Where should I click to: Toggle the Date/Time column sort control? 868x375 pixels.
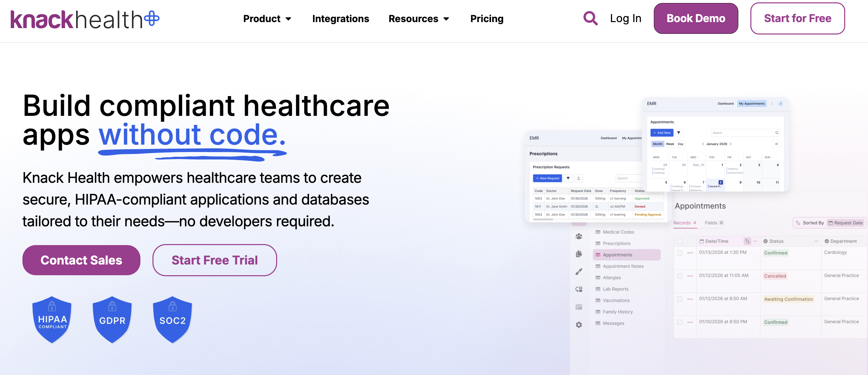point(747,241)
